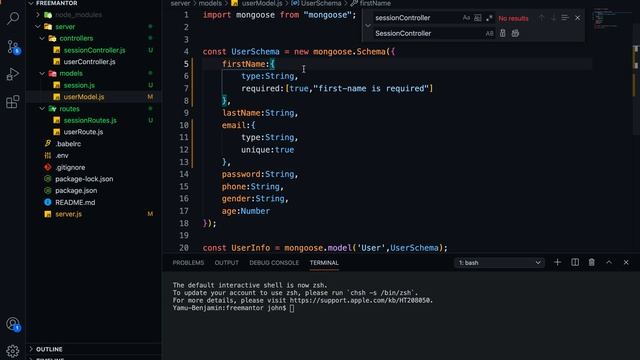Open the .babelrc file

[69, 144]
